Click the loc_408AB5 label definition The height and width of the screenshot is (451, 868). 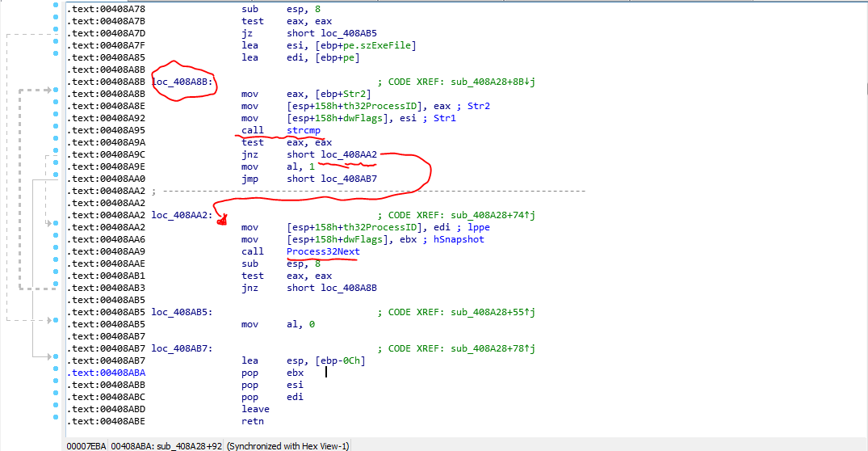coord(182,312)
